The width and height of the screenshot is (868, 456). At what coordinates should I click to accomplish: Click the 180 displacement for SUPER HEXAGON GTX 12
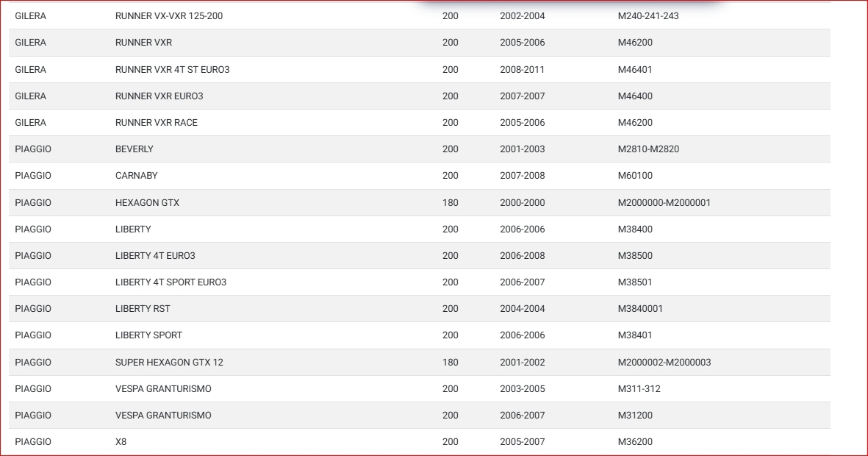point(450,363)
